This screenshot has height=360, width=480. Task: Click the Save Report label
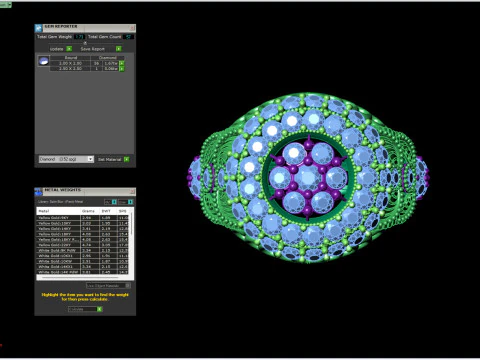[x=93, y=49]
